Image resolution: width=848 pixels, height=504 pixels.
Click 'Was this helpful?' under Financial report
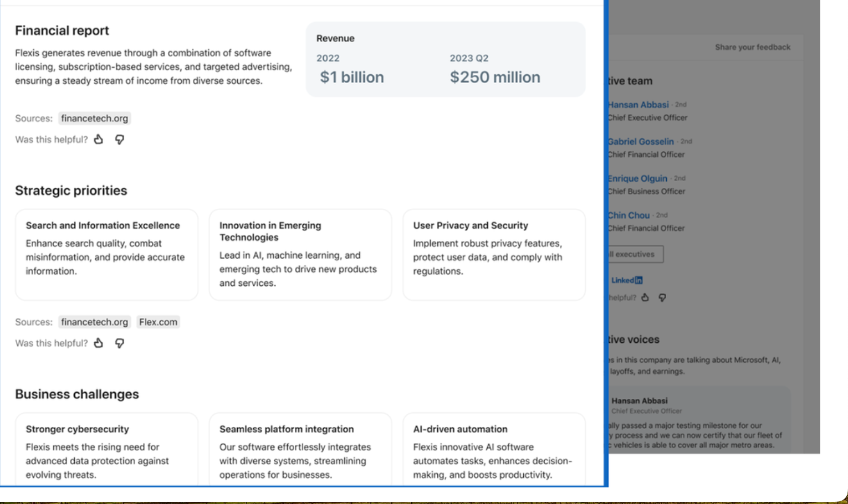tap(52, 140)
